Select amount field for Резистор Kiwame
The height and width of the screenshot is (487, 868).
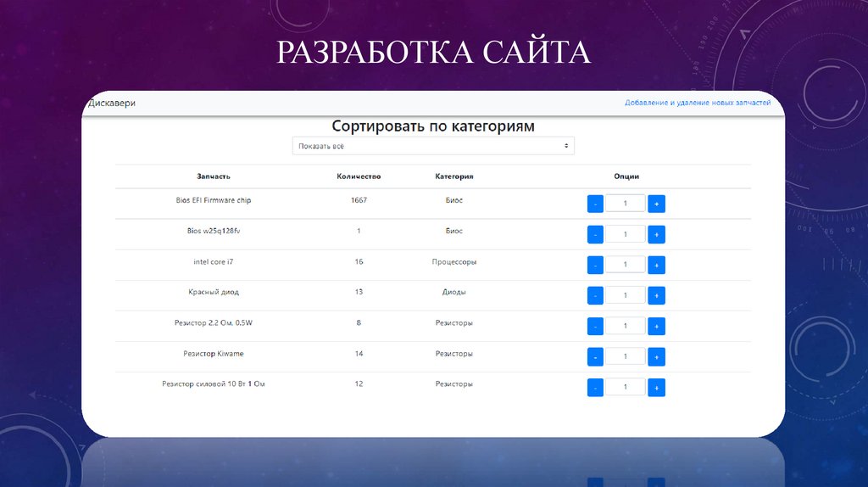click(626, 356)
